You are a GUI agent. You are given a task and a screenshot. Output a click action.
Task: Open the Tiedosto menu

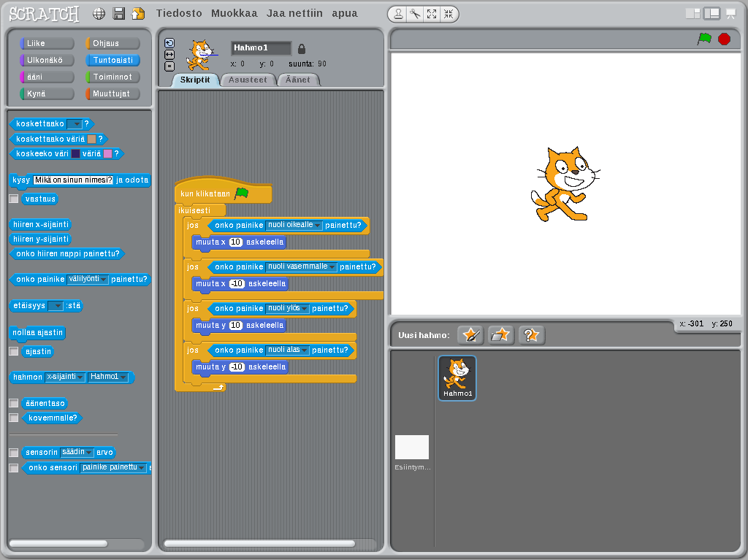180,13
